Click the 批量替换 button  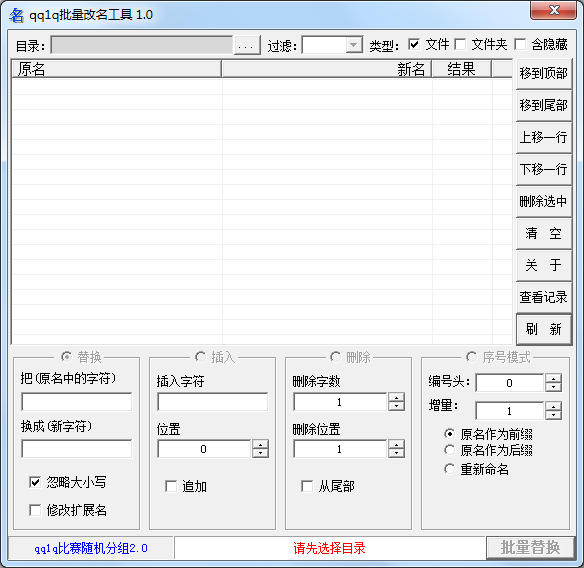(530, 548)
